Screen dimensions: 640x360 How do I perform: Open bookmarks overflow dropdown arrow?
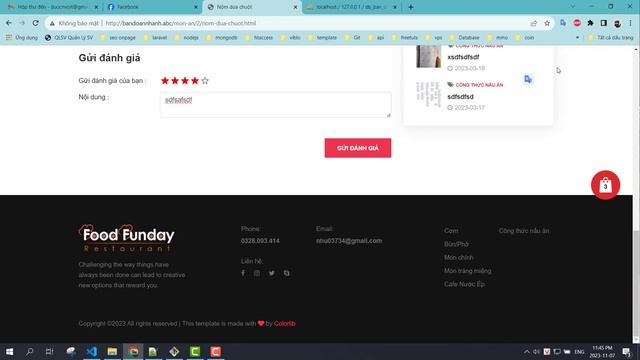(x=577, y=38)
